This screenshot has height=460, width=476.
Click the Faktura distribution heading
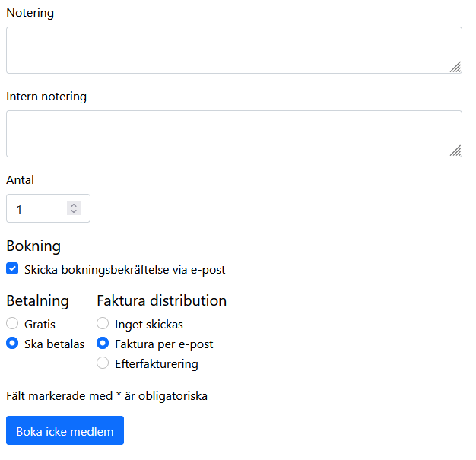[x=162, y=301]
